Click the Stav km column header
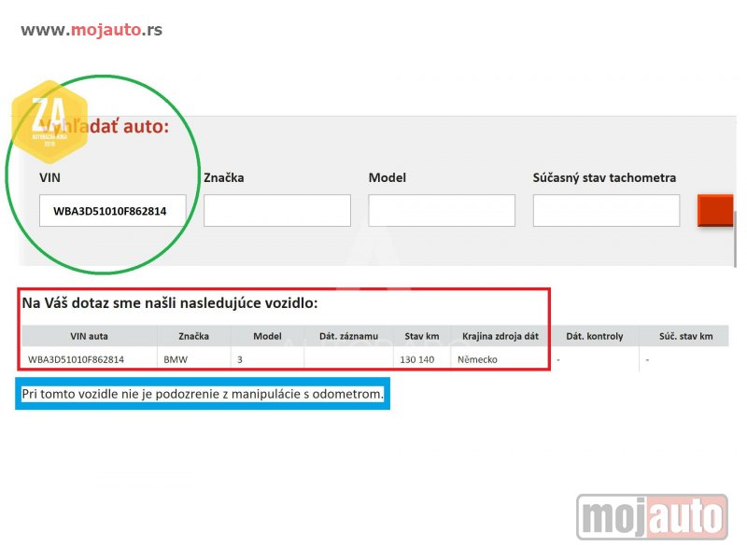 [x=422, y=336]
